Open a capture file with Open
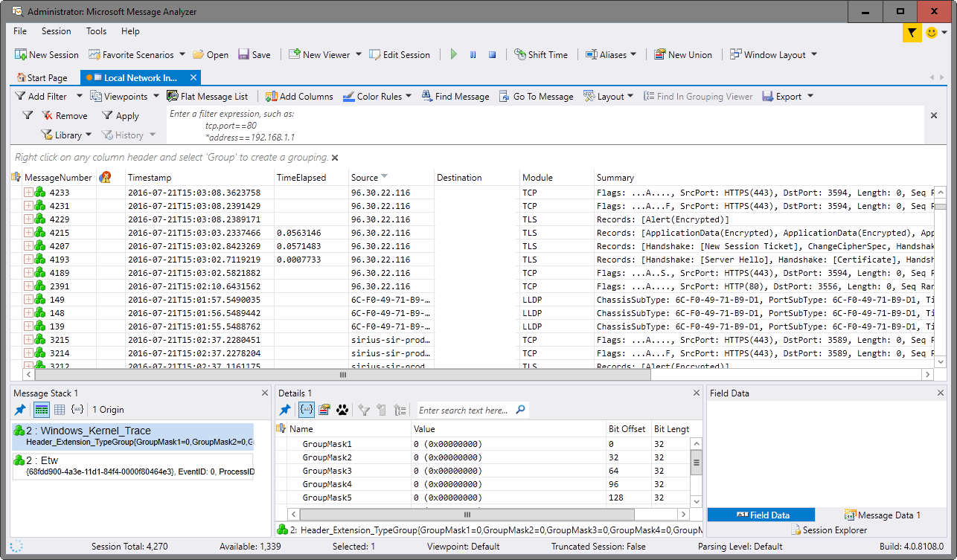Viewport: 957px width, 560px height. (x=210, y=54)
